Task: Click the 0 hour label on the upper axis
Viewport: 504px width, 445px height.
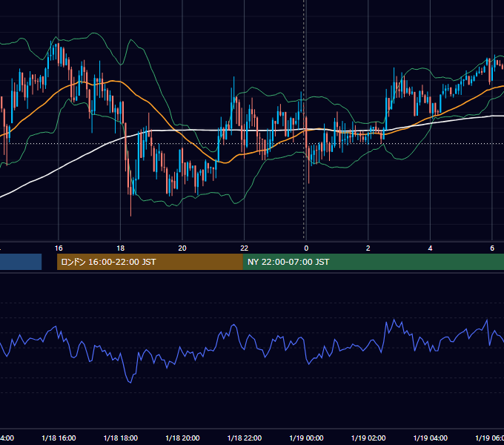Action: [306, 248]
